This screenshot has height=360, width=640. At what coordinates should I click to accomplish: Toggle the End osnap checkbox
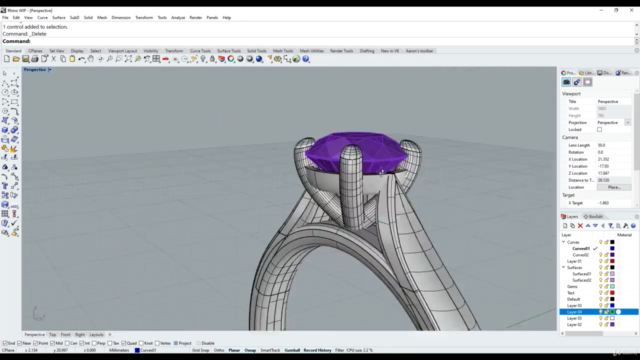5,343
